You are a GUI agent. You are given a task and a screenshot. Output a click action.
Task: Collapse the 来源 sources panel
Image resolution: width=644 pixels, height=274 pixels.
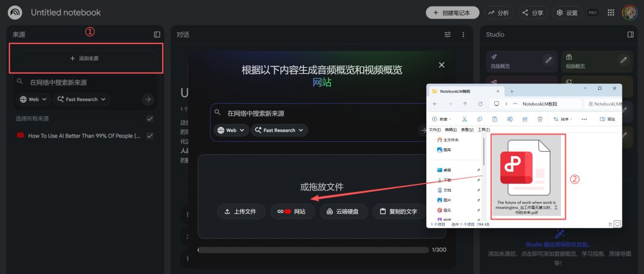(157, 35)
